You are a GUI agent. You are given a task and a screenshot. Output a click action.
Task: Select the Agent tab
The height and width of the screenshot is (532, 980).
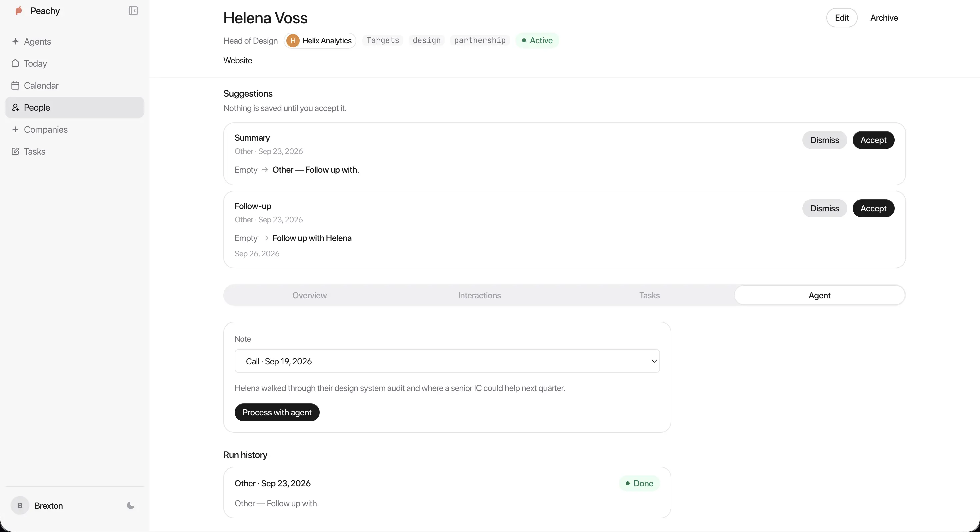[x=819, y=295]
